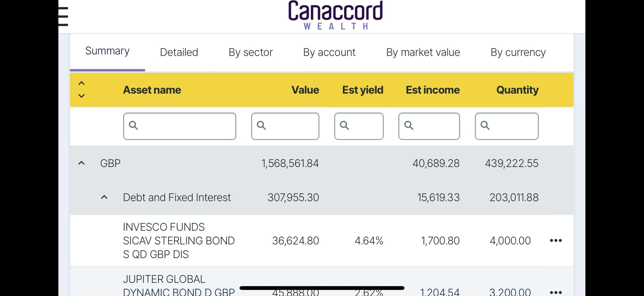Click the Canaccord Wealth logo
The image size is (644, 296).
tap(335, 15)
